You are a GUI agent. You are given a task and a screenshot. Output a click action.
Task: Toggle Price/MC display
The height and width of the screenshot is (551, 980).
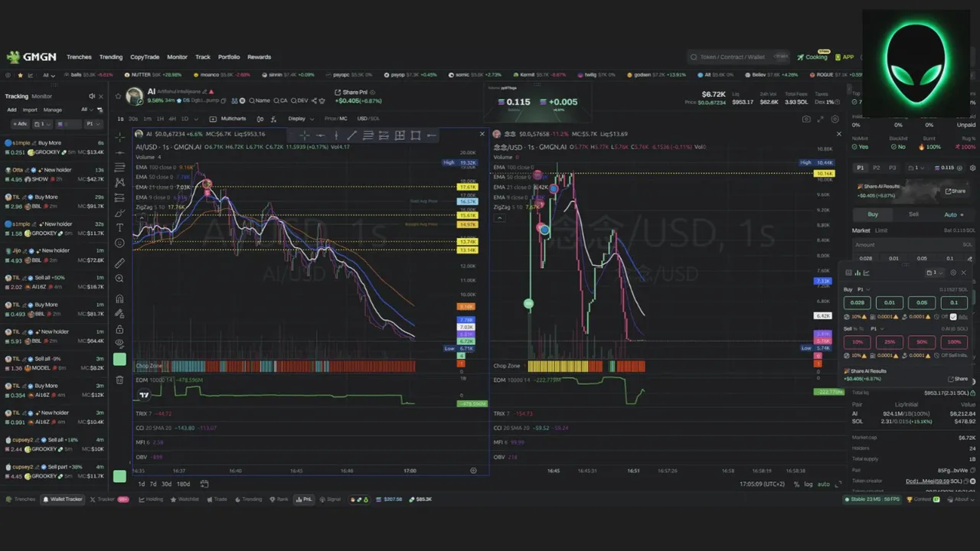pyautogui.click(x=335, y=119)
